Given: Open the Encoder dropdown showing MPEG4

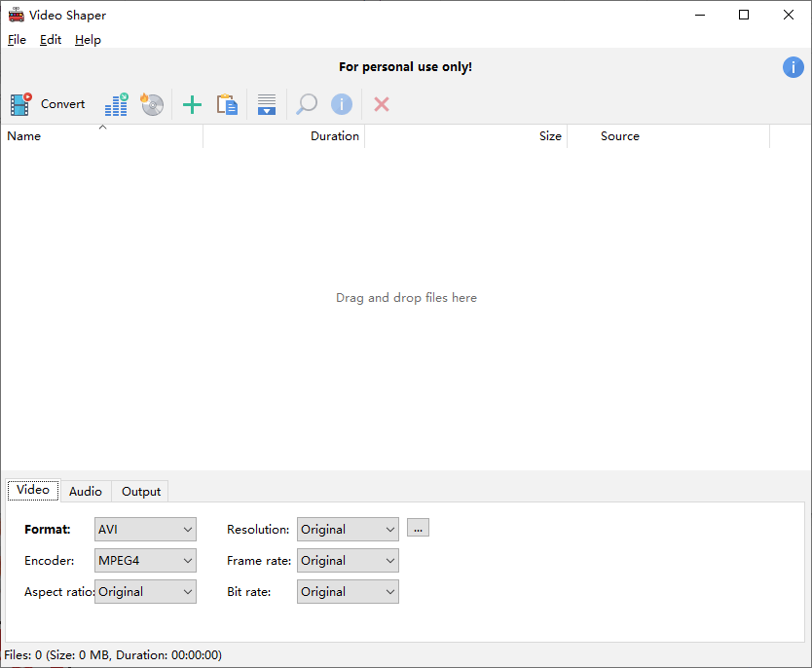Looking at the screenshot, I should (145, 560).
